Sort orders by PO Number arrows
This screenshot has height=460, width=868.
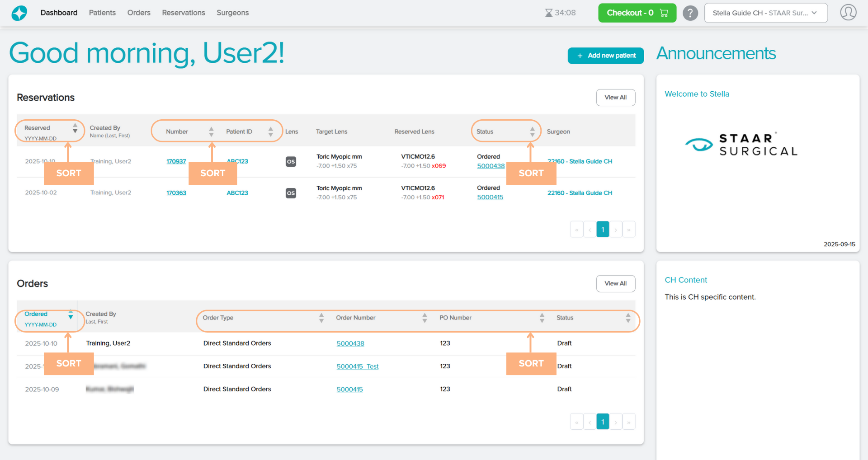coord(542,318)
